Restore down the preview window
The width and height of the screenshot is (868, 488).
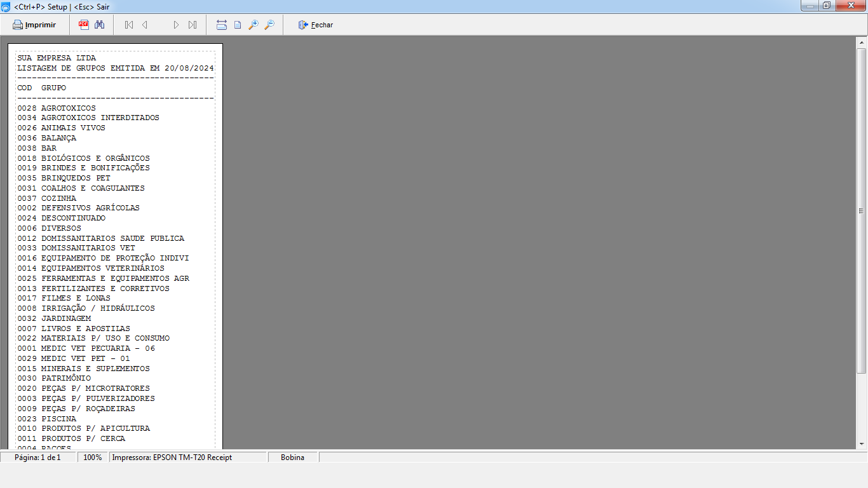click(827, 6)
